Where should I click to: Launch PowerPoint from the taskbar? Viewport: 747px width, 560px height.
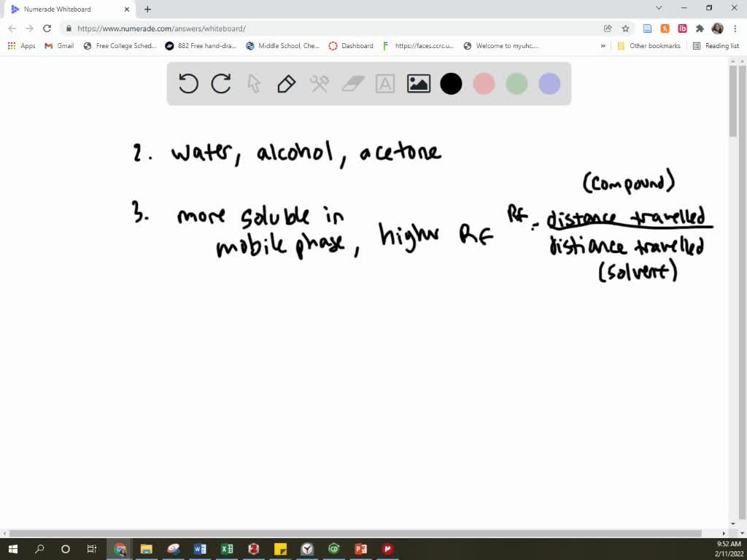360,549
